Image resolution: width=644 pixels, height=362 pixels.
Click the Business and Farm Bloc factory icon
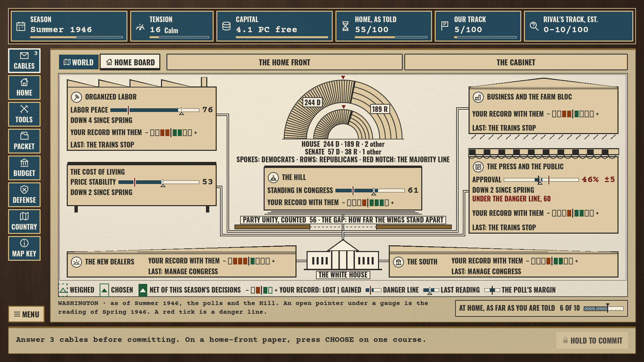click(x=478, y=97)
